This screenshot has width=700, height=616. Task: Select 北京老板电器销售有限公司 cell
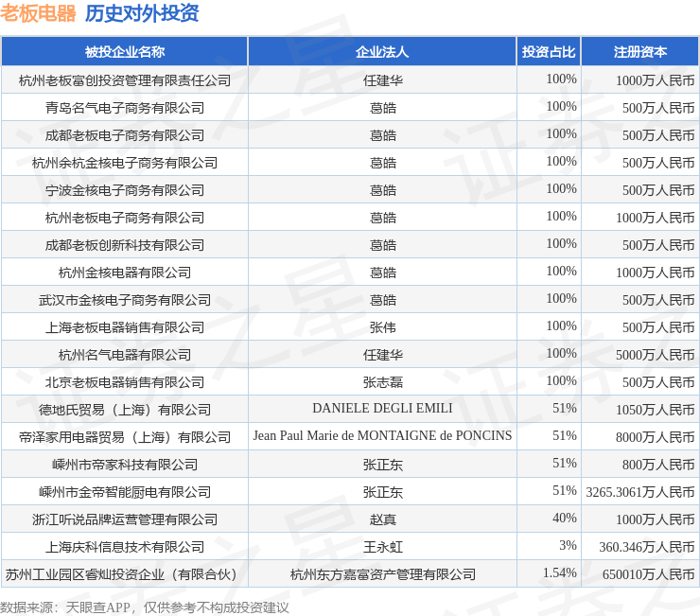pos(125,382)
